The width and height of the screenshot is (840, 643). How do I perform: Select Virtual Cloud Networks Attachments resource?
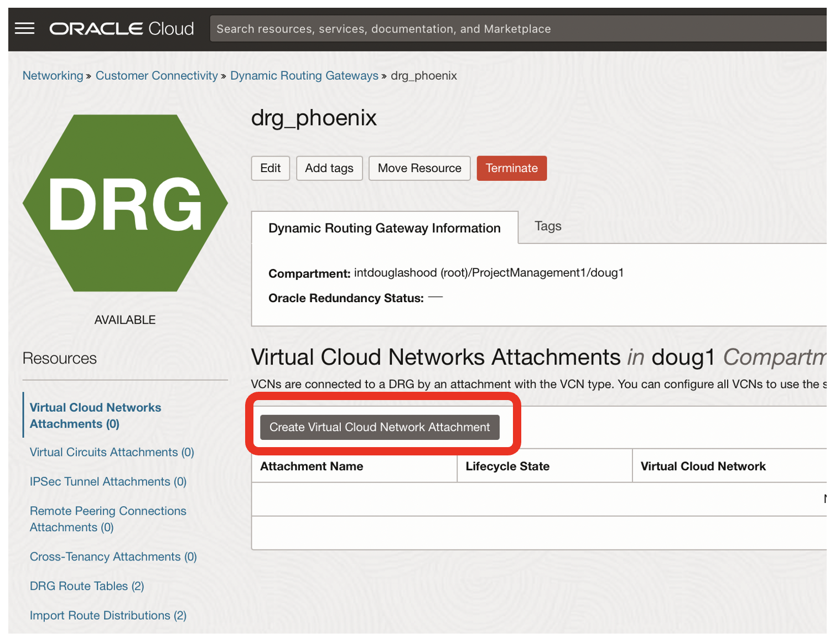[95, 416]
